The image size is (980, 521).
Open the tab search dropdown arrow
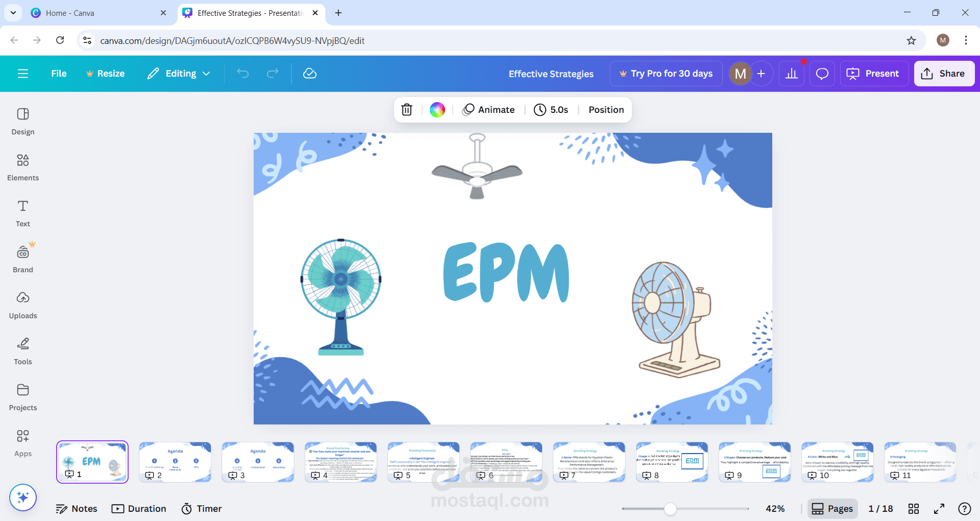[x=13, y=13]
